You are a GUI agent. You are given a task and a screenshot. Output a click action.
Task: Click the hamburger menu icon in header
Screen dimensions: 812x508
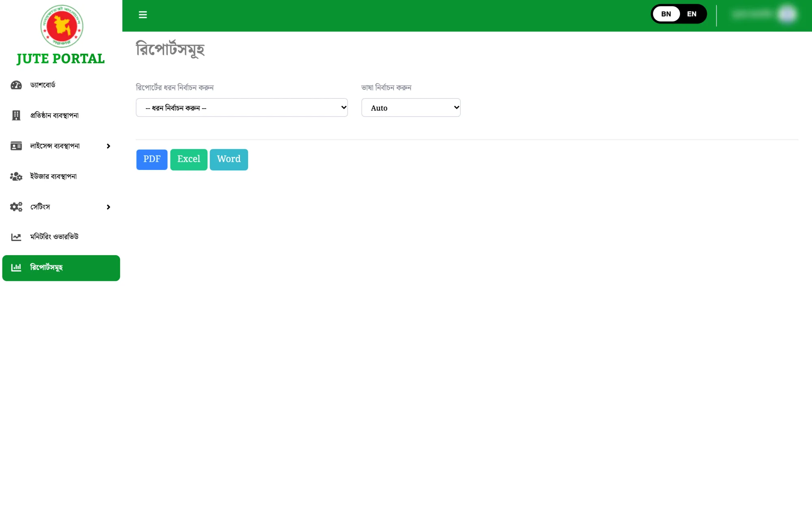click(143, 15)
